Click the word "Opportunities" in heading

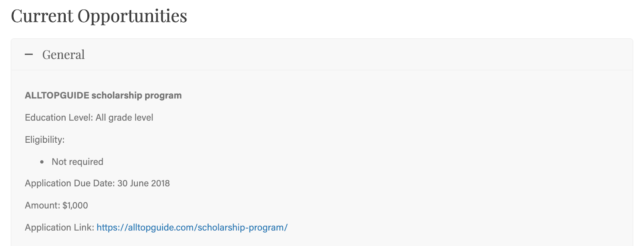tap(132, 16)
